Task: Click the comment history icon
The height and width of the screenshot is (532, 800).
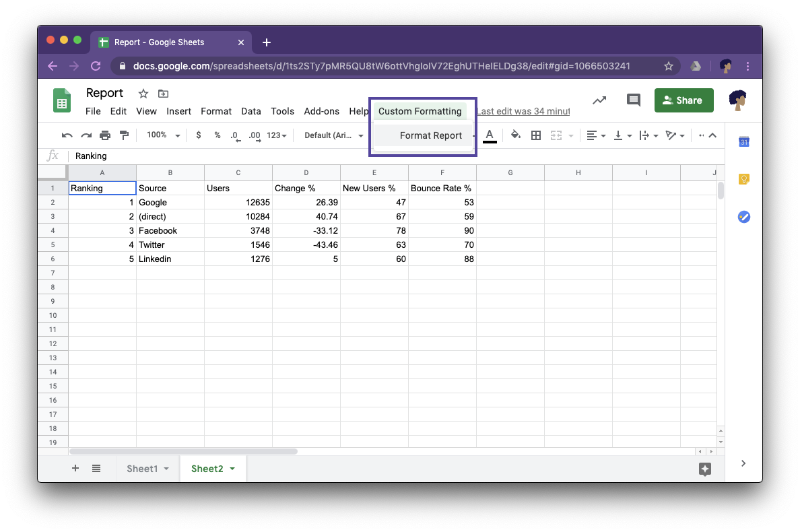Action: pyautogui.click(x=633, y=100)
